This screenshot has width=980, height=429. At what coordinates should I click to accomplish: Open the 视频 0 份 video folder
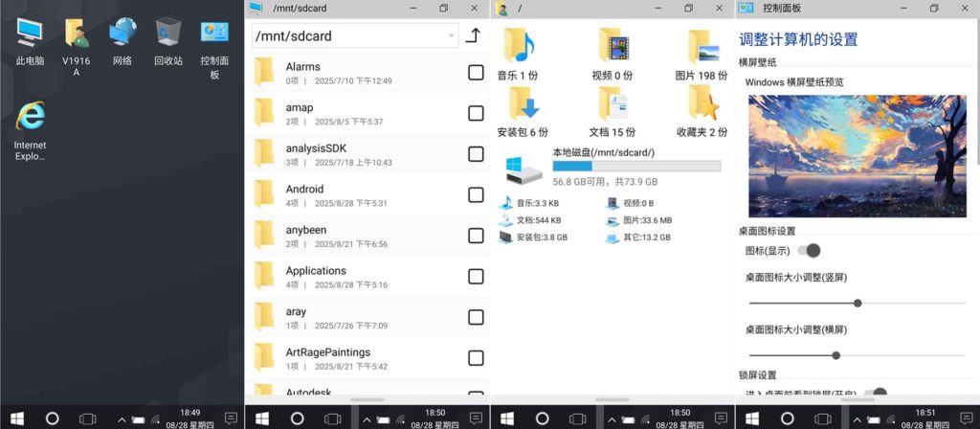pos(613,46)
